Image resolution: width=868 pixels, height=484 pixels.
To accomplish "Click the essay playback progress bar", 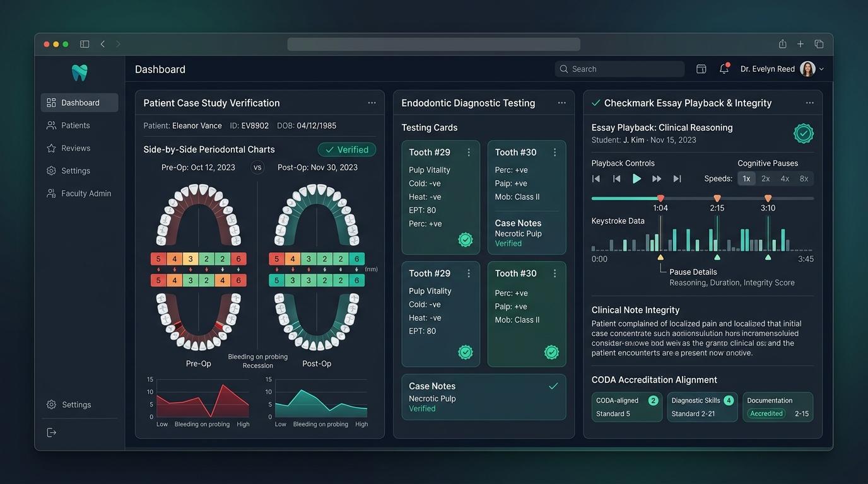I will click(703, 199).
